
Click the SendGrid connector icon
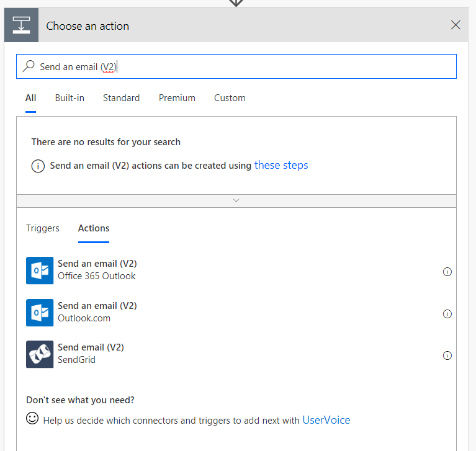tap(40, 354)
